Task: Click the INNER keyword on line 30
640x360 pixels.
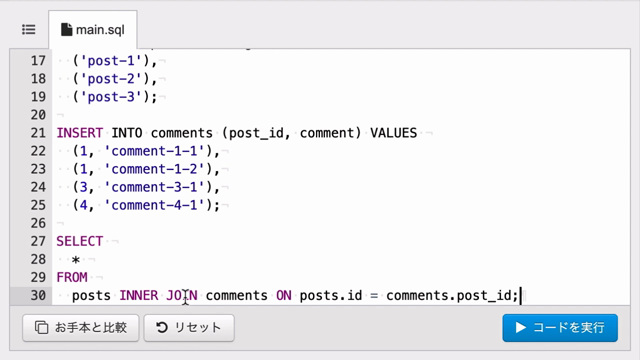Action: click(138, 295)
